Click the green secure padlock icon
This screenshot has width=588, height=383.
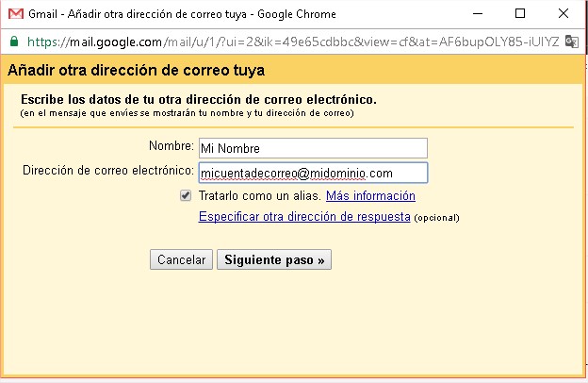point(13,42)
